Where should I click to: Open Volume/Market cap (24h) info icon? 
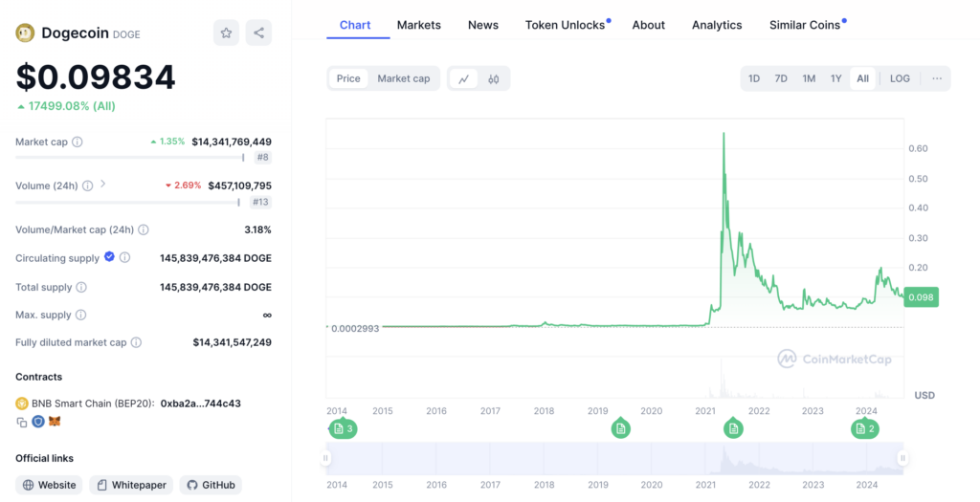point(144,229)
